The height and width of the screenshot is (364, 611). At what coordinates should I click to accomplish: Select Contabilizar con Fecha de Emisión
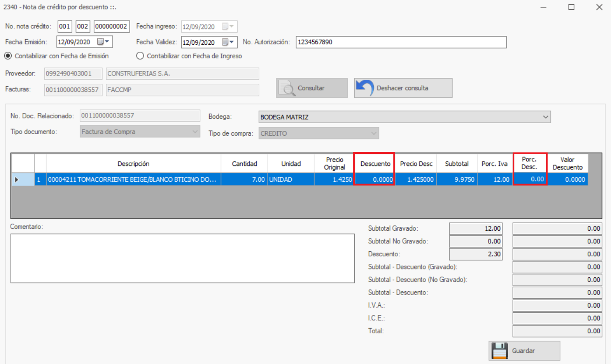(8, 56)
